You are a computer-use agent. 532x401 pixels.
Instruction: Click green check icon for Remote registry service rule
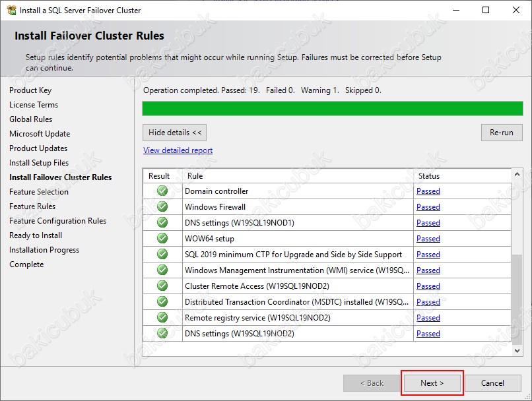[162, 317]
